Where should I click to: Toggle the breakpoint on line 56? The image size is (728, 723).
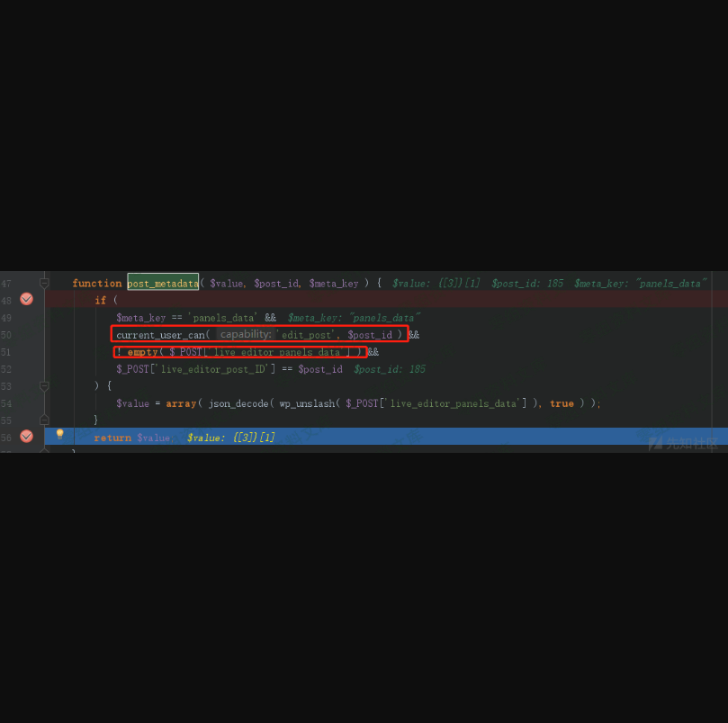tap(26, 437)
